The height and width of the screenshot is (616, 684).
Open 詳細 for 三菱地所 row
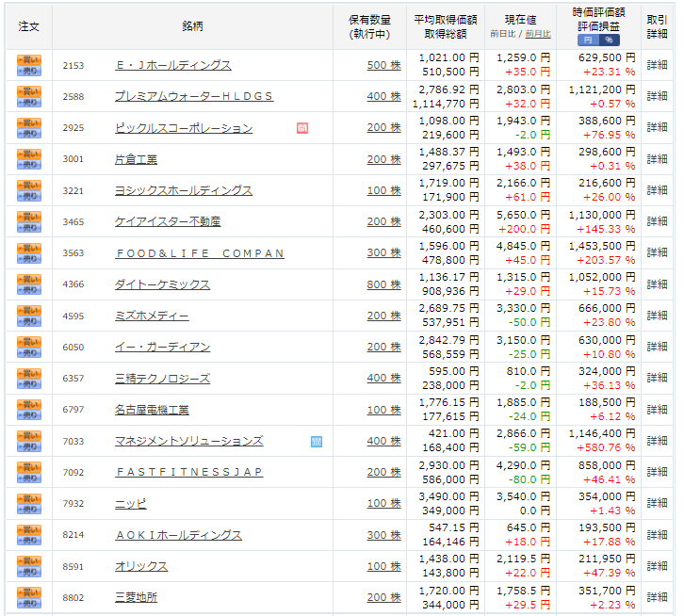pos(657,597)
